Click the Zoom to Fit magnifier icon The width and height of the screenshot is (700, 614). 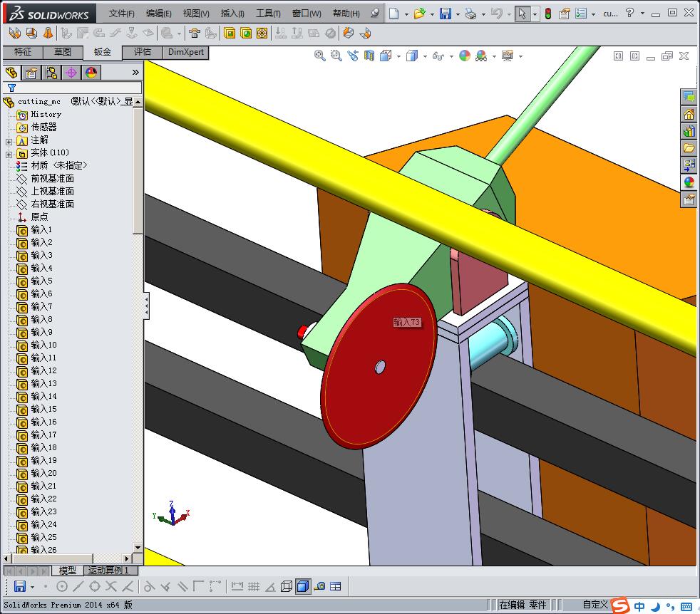(319, 56)
